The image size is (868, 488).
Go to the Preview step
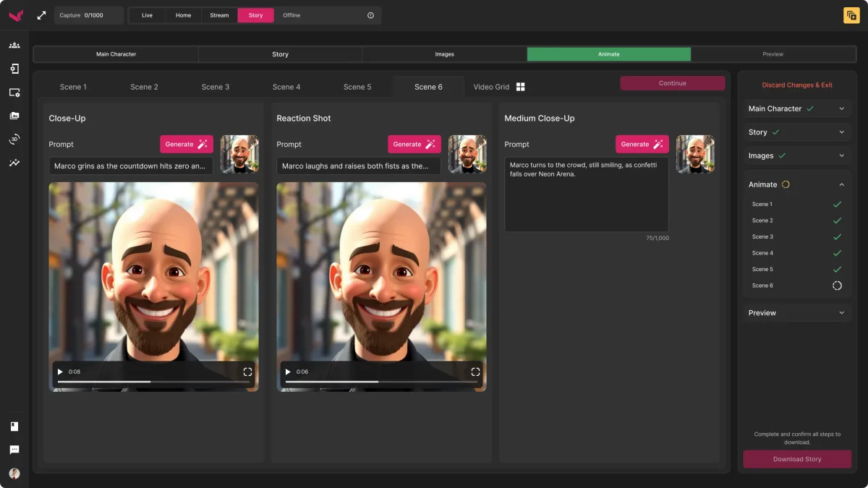773,54
